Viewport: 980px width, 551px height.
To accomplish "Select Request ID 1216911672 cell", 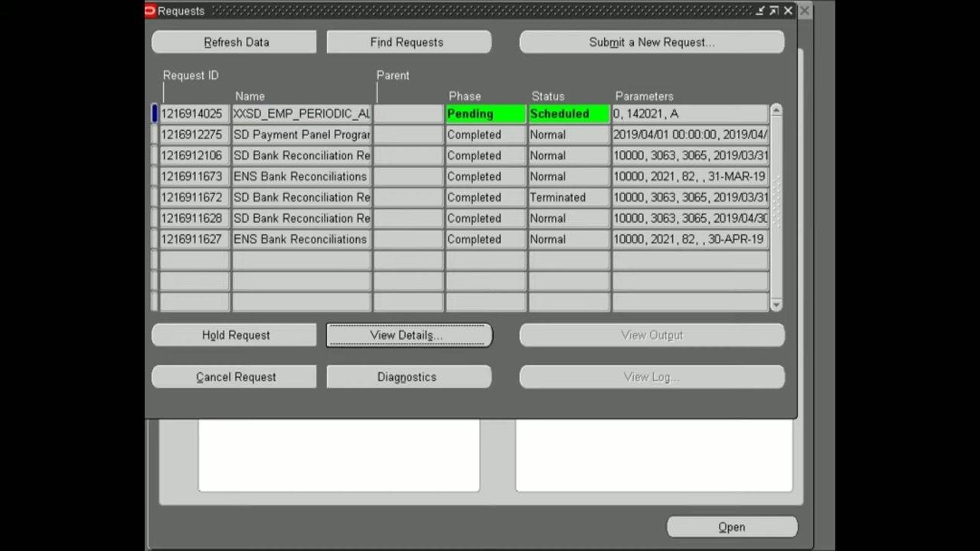I will click(x=194, y=197).
